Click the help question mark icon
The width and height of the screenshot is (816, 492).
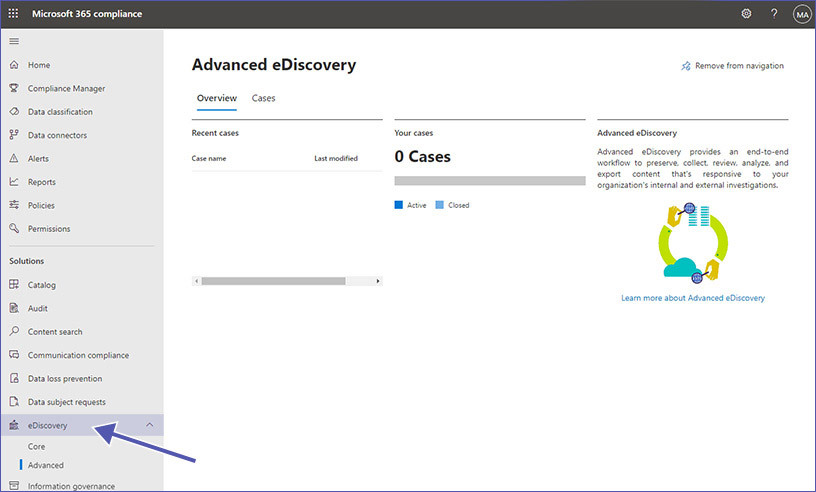(774, 14)
